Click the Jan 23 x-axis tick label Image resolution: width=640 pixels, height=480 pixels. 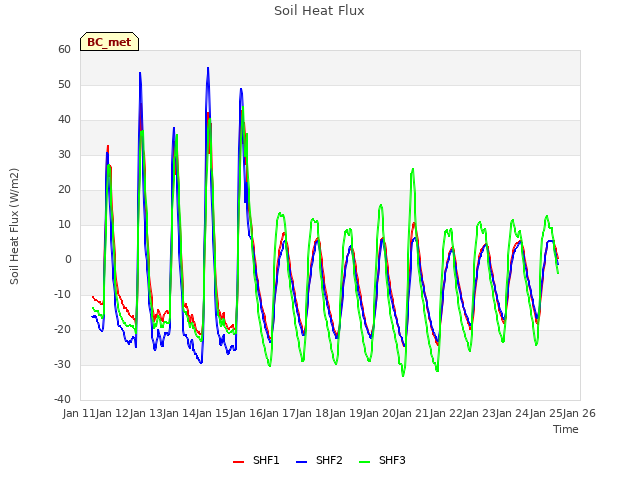click(x=479, y=413)
